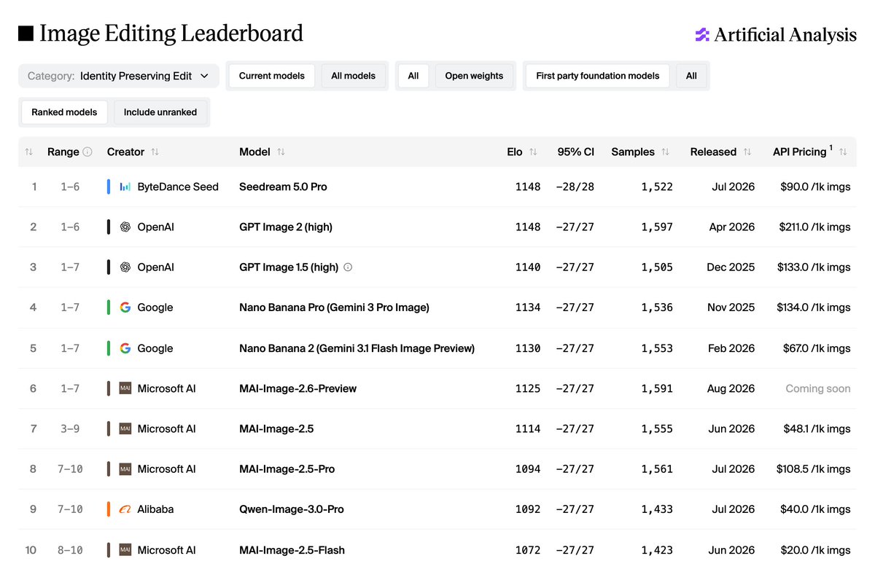Viewport: 875px width, 588px height.
Task: Click the 95% CI column header
Action: [x=575, y=152]
